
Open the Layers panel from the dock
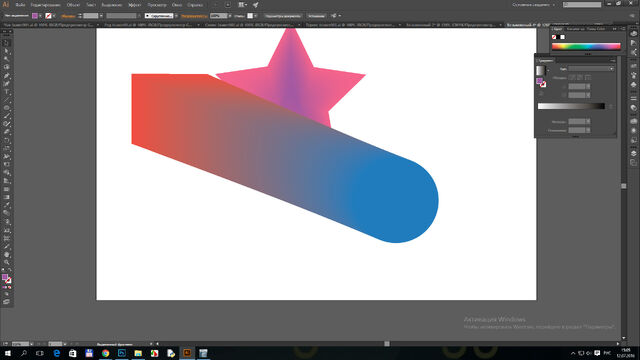click(633, 153)
